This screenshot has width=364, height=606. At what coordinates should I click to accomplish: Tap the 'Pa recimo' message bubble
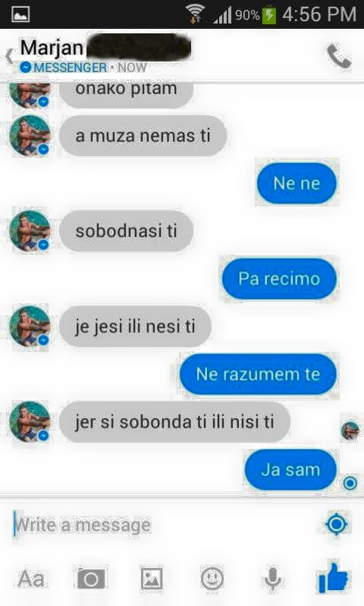click(279, 278)
